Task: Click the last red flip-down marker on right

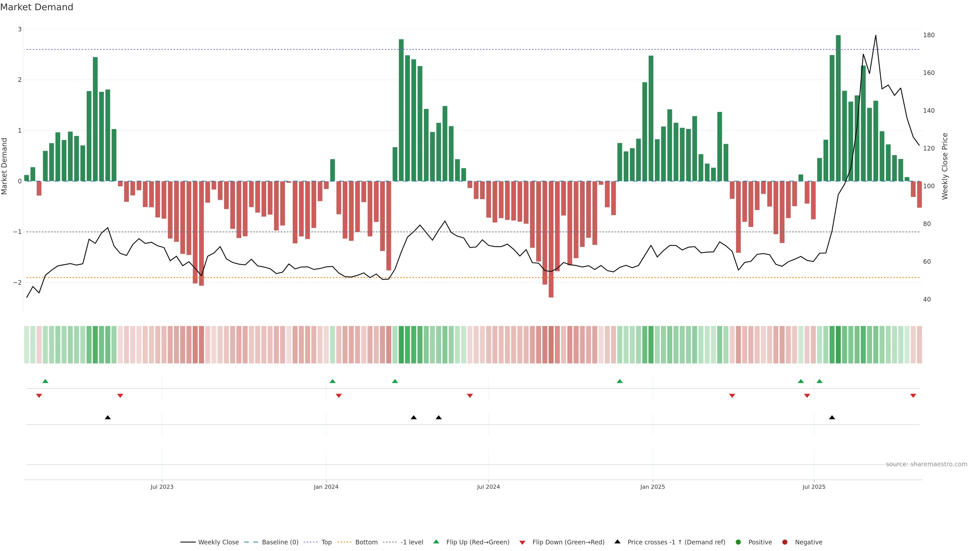Action: (x=913, y=396)
